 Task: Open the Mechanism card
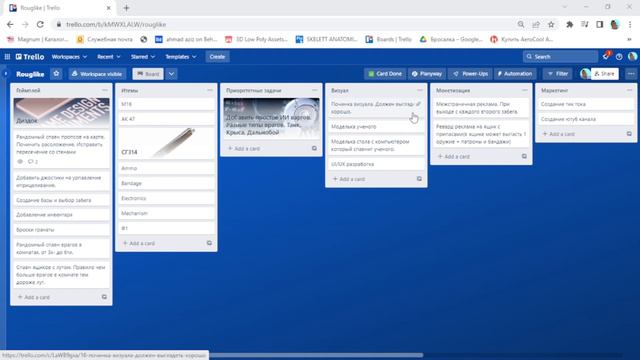pyautogui.click(x=167, y=213)
